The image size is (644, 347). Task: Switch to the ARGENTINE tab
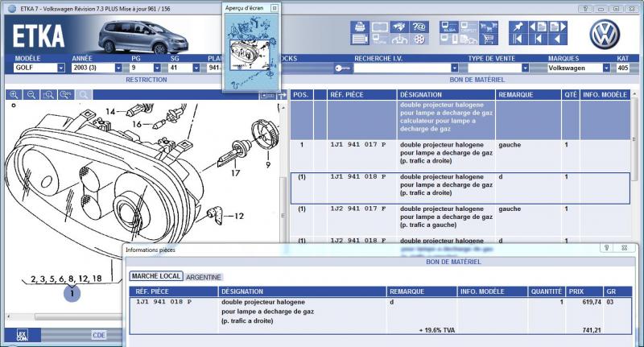tap(204, 277)
